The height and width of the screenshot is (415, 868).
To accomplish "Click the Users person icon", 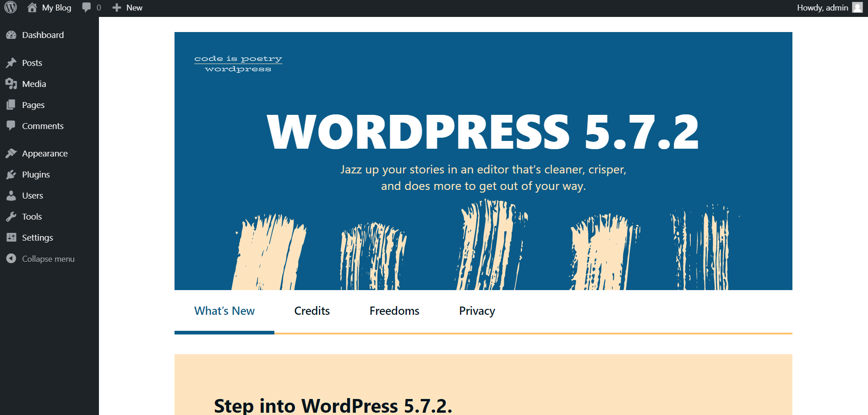I will coord(11,195).
